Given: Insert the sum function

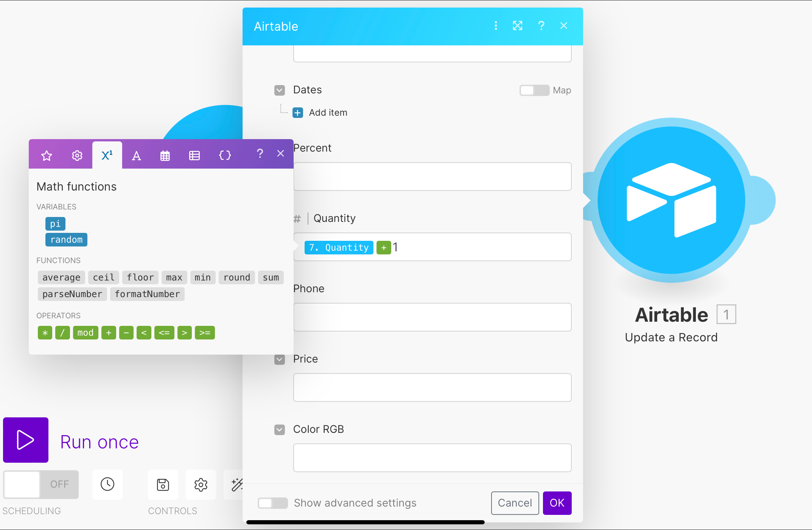Looking at the screenshot, I should point(271,277).
